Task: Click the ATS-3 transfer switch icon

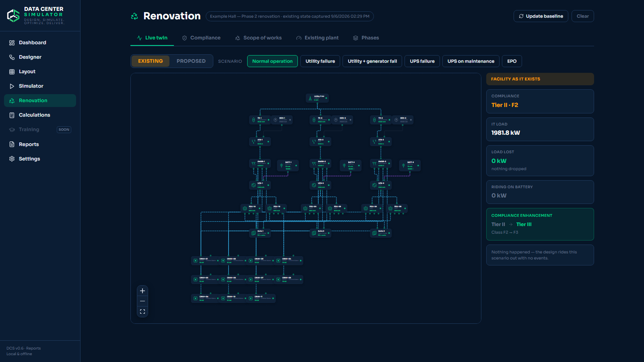Action: [x=374, y=142]
